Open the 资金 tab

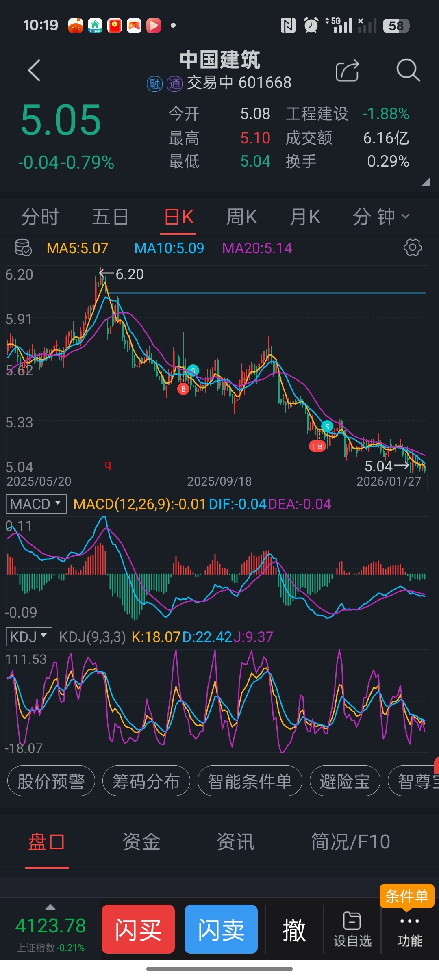coord(141,841)
